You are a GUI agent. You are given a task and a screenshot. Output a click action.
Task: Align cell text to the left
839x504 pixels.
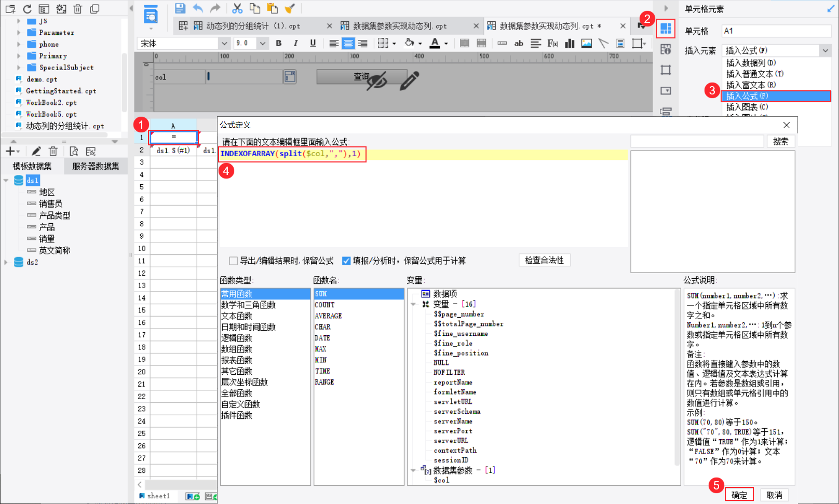point(333,44)
